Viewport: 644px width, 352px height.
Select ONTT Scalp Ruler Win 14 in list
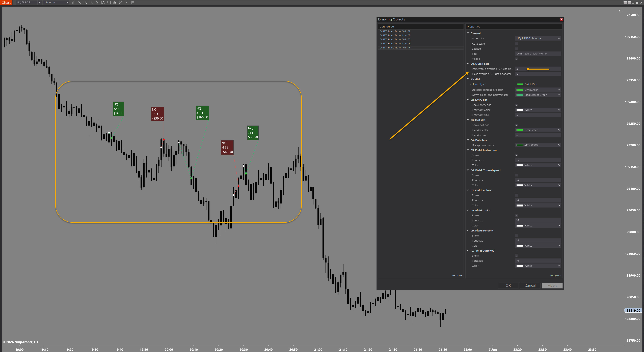click(421, 47)
